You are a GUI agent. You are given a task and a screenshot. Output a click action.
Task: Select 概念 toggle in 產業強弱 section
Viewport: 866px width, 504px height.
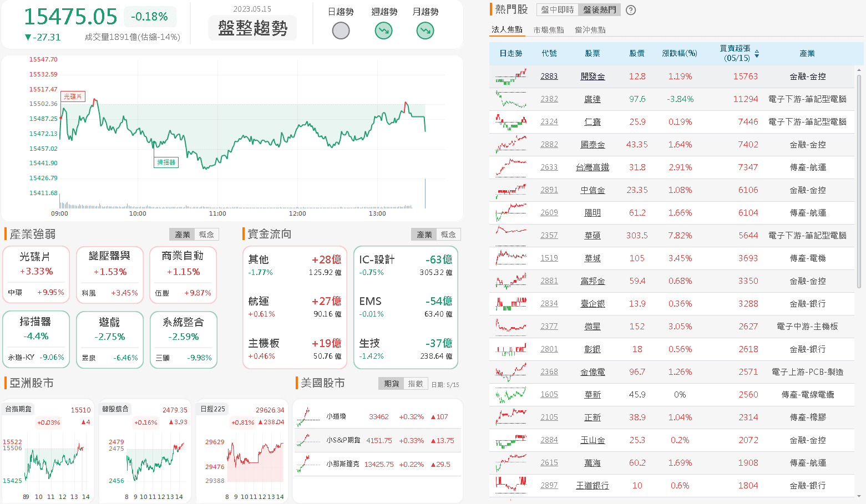pyautogui.click(x=206, y=235)
